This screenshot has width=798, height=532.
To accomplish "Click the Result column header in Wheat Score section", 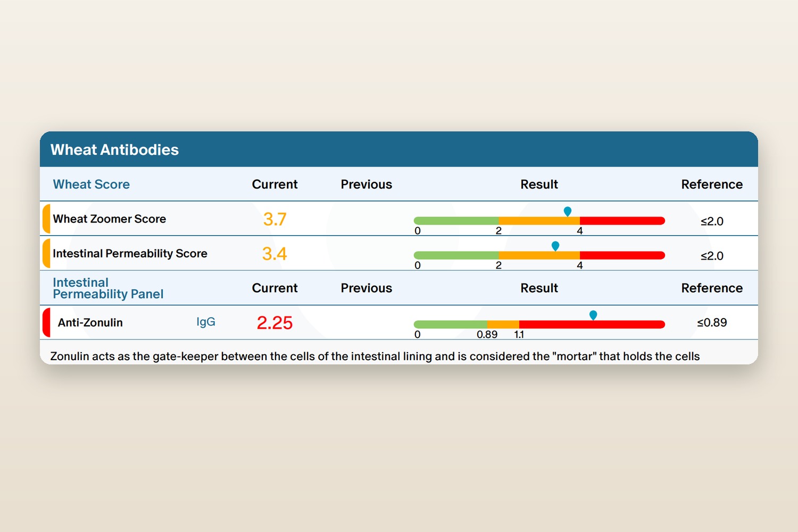I will pos(539,184).
